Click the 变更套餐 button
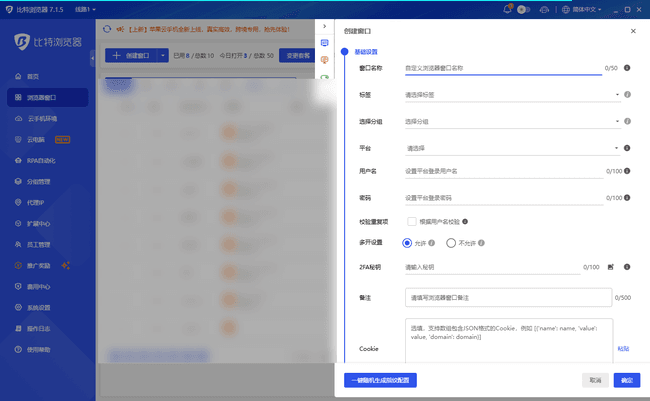 click(x=298, y=55)
